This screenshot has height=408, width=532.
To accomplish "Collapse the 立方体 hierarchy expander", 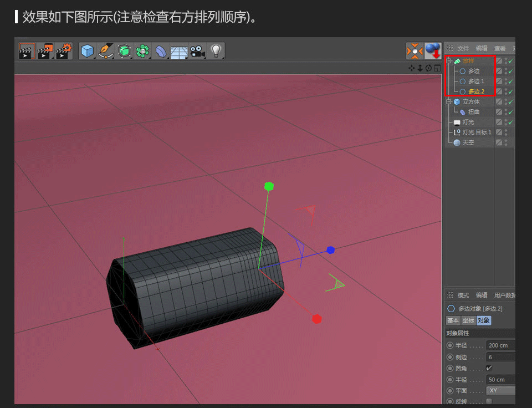I will point(449,102).
